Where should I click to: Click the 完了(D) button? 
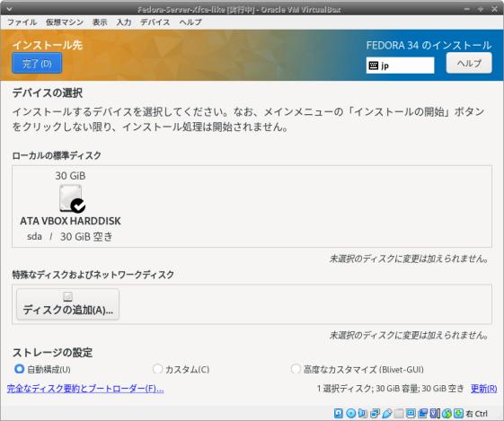click(x=37, y=63)
